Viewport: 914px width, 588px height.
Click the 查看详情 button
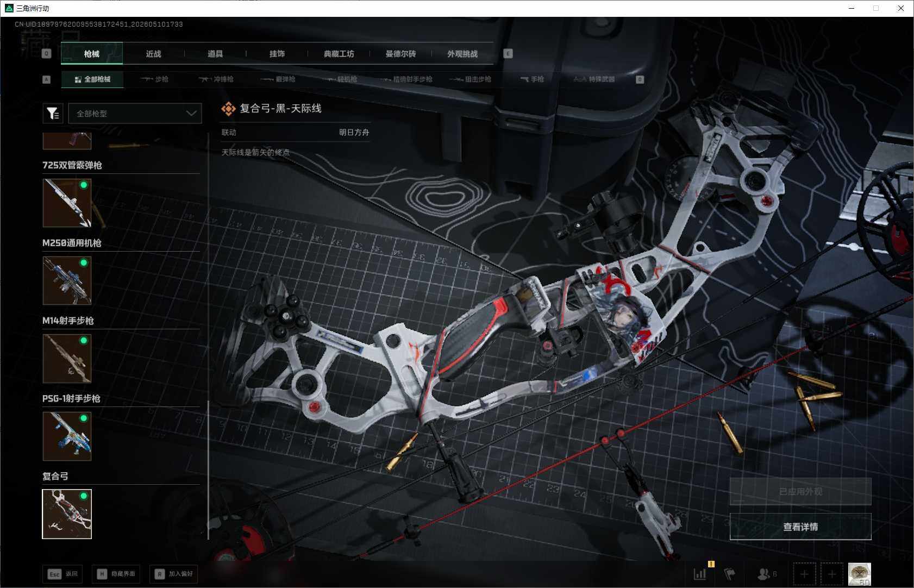point(800,527)
